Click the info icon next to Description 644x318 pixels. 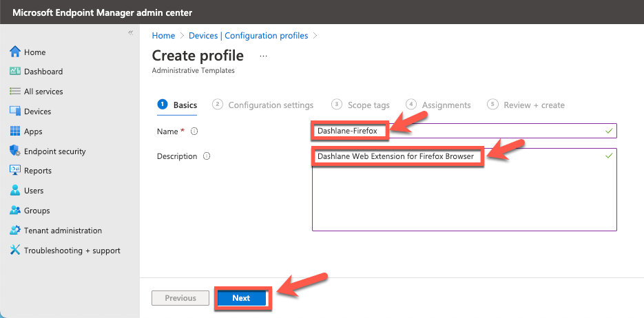click(207, 156)
